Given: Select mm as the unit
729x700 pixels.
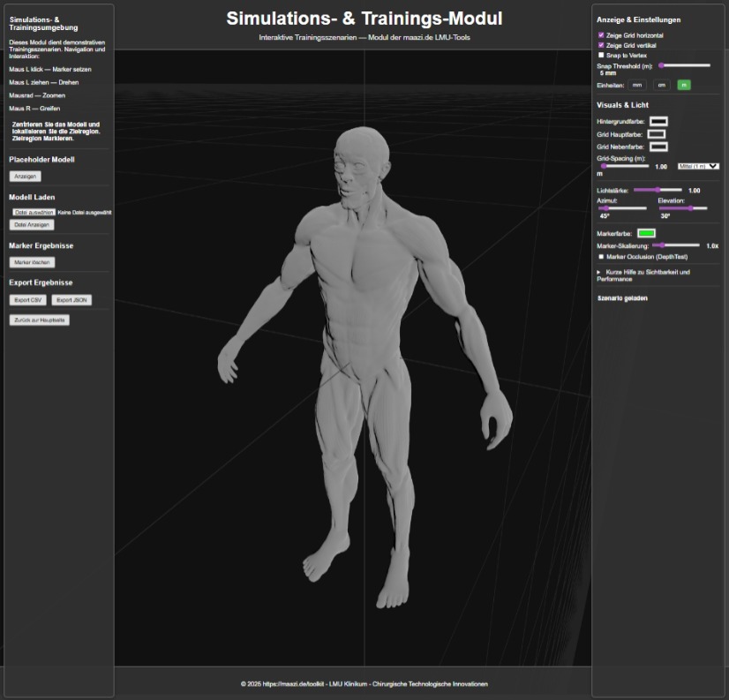Looking at the screenshot, I should pos(637,85).
